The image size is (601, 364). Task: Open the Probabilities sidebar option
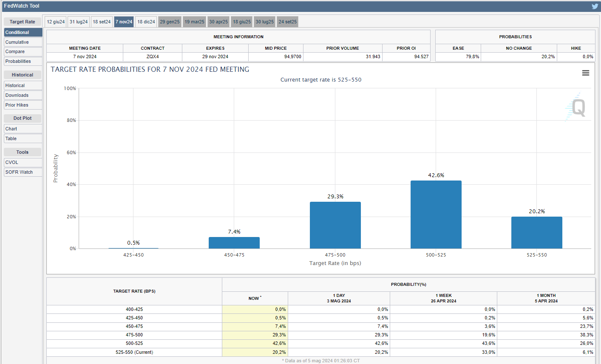coord(23,61)
